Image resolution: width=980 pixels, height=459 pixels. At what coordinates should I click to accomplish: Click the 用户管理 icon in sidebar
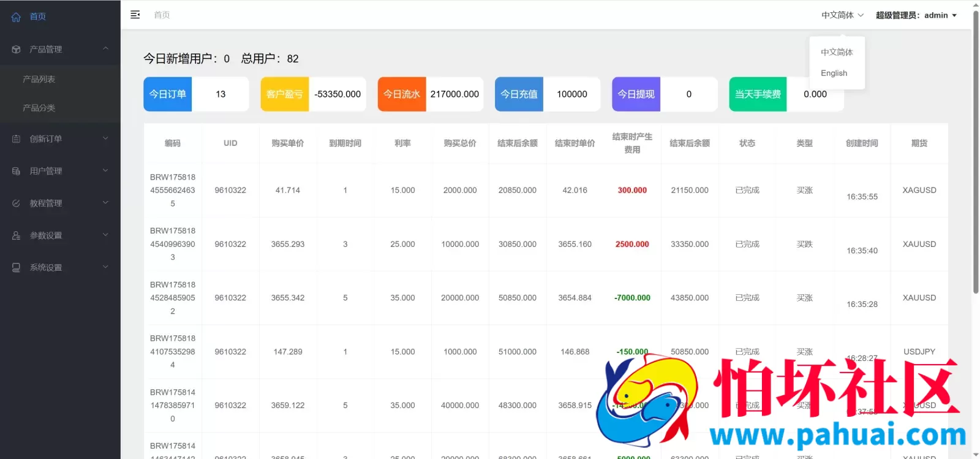coord(16,171)
